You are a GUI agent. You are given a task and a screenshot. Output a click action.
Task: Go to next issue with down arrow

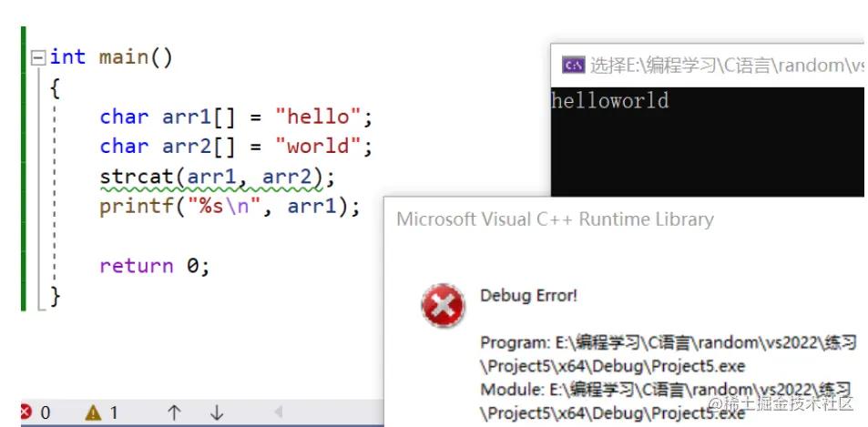tap(217, 412)
